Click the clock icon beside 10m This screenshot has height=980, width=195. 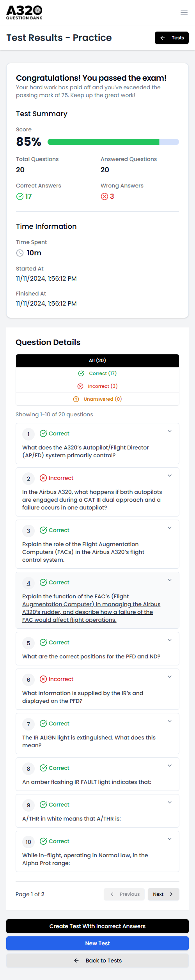pyautogui.click(x=20, y=253)
